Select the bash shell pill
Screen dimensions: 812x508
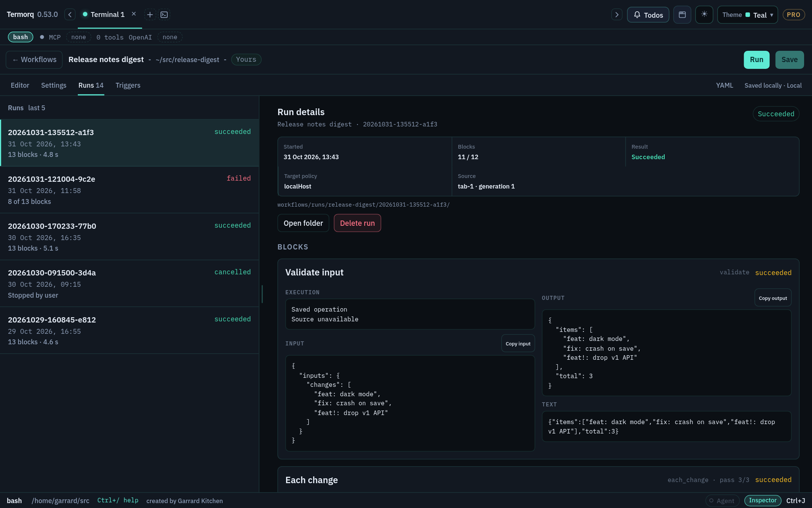(21, 37)
